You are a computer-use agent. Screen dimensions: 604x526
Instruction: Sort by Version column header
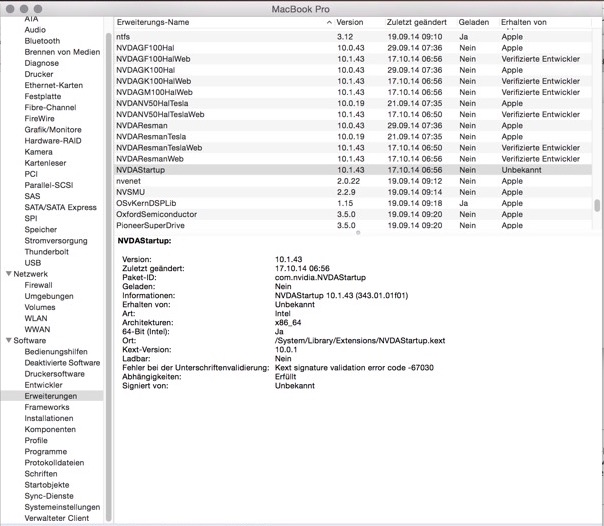click(x=350, y=22)
